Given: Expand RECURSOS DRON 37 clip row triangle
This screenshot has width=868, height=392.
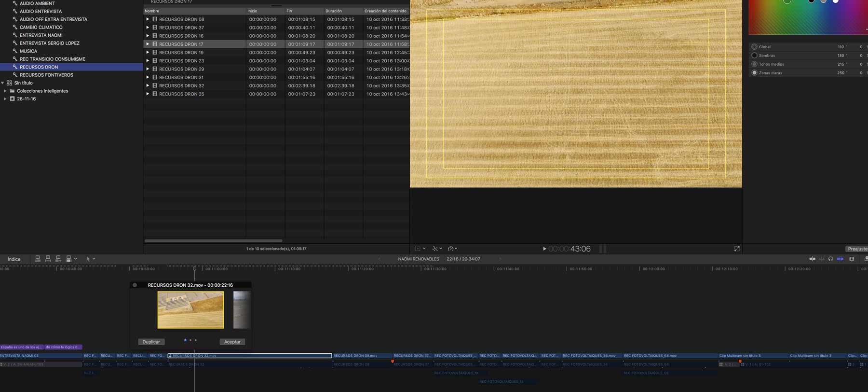Looking at the screenshot, I should [x=148, y=28].
